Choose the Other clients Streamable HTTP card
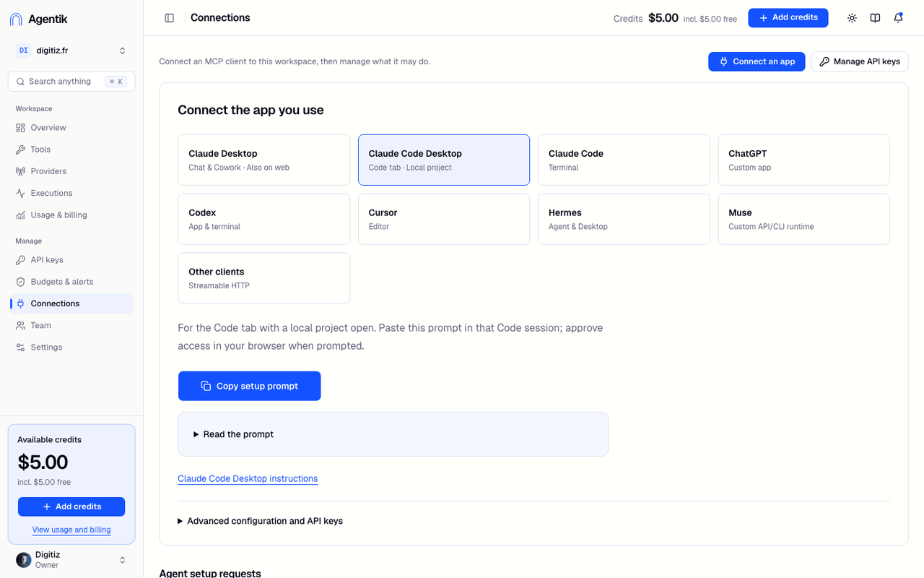The height and width of the screenshot is (578, 924). (x=264, y=278)
